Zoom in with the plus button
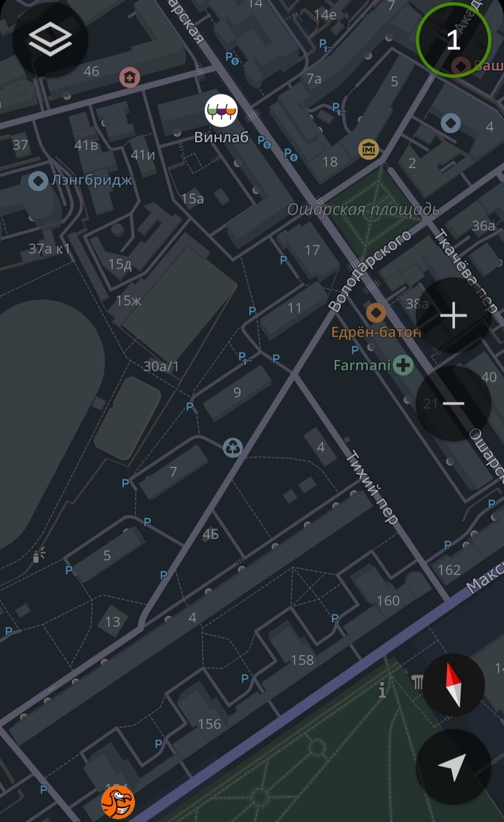The image size is (504, 822). click(453, 316)
